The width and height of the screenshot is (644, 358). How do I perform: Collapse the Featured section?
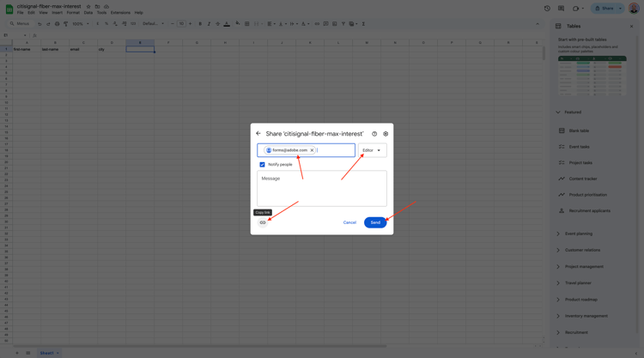558,112
